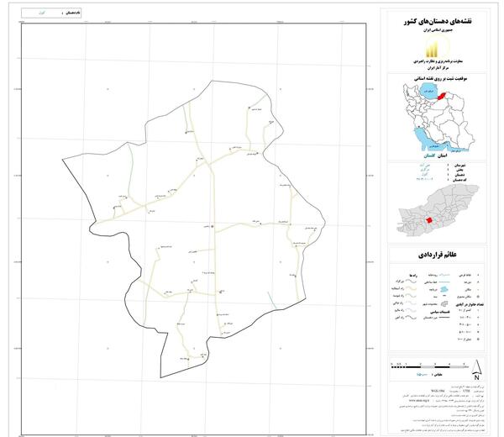Click the blue lake symbol in the legend
The image size is (504, 437).
click(444, 290)
